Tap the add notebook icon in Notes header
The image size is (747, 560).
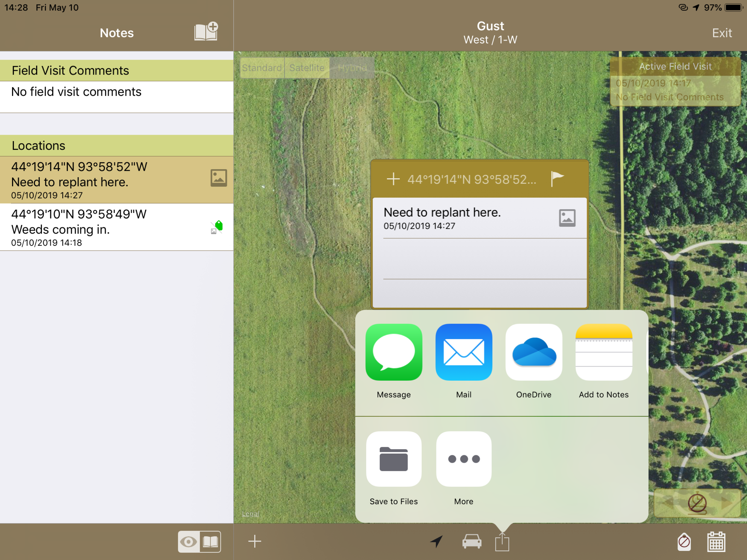click(206, 32)
